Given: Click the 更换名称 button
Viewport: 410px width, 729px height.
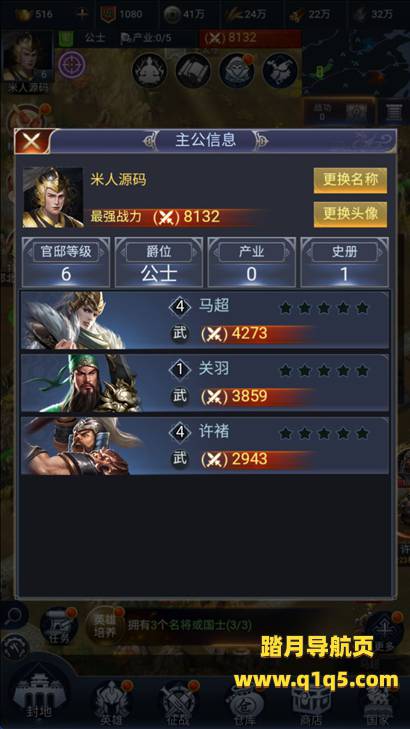Looking at the screenshot, I should 350,180.
